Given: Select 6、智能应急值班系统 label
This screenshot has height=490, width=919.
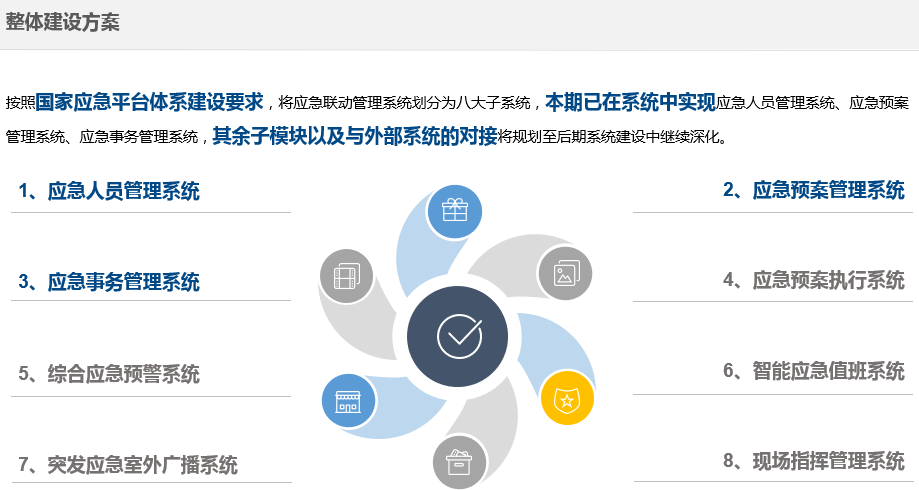Looking at the screenshot, I should [814, 371].
